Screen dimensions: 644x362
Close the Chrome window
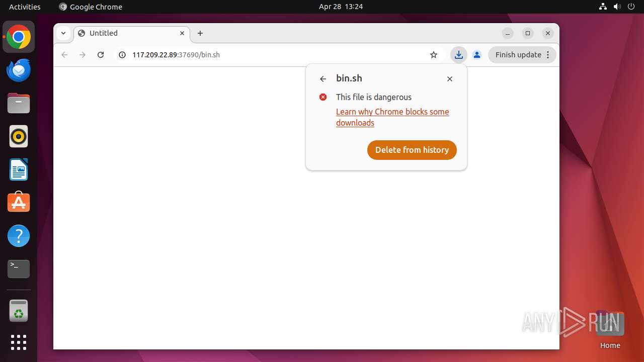tap(548, 33)
